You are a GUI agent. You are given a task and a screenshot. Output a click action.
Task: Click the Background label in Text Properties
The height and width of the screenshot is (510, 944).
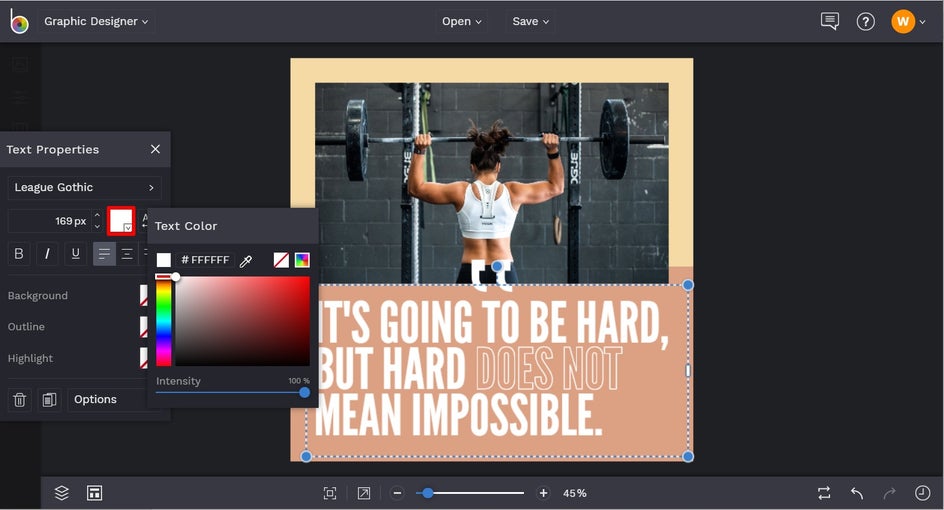click(37, 296)
